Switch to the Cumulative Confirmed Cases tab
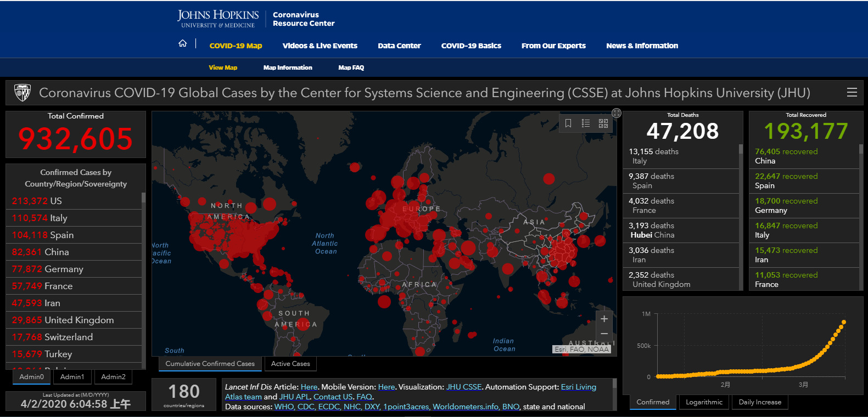Image resolution: width=868 pixels, height=417 pixels. [x=210, y=364]
